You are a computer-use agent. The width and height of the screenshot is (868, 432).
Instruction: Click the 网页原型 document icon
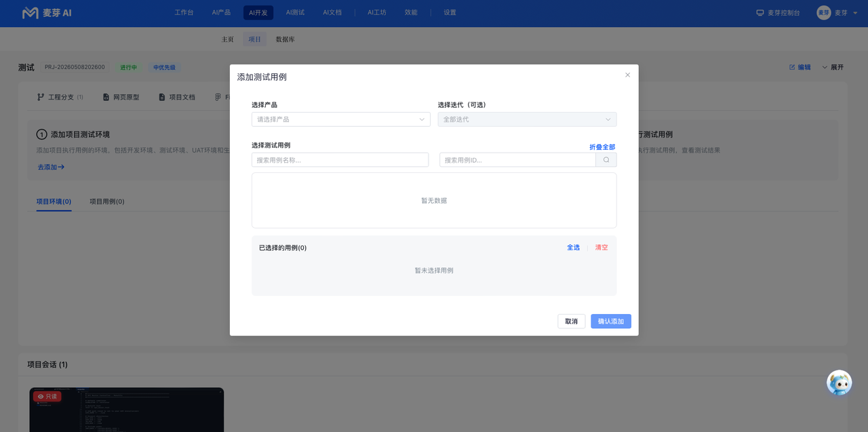coord(106,97)
